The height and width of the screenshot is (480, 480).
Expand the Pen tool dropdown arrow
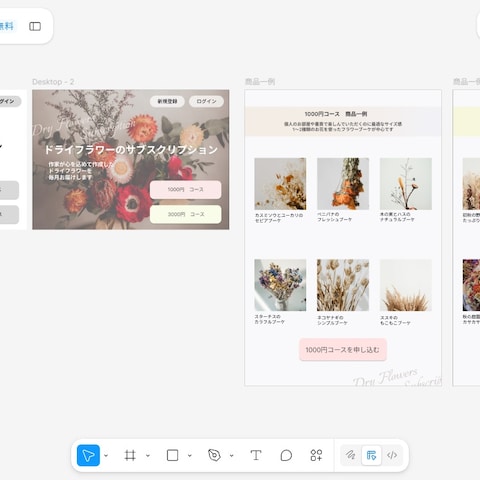coord(232,455)
